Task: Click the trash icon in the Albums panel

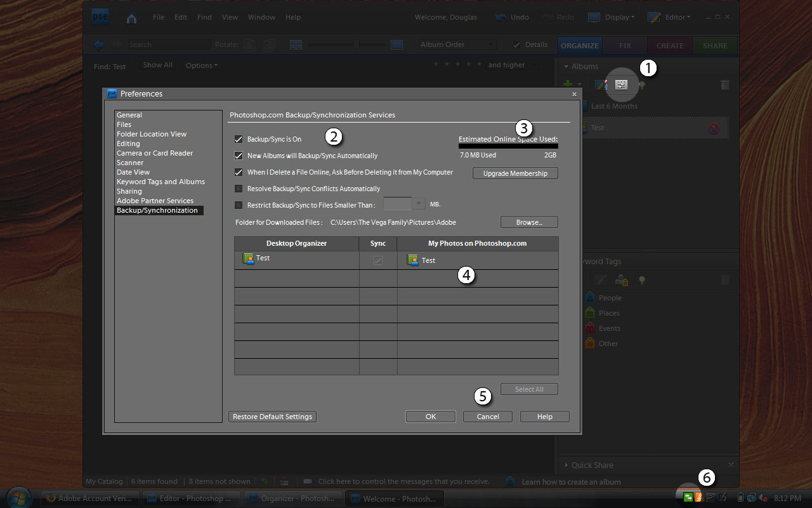Action: click(x=725, y=84)
